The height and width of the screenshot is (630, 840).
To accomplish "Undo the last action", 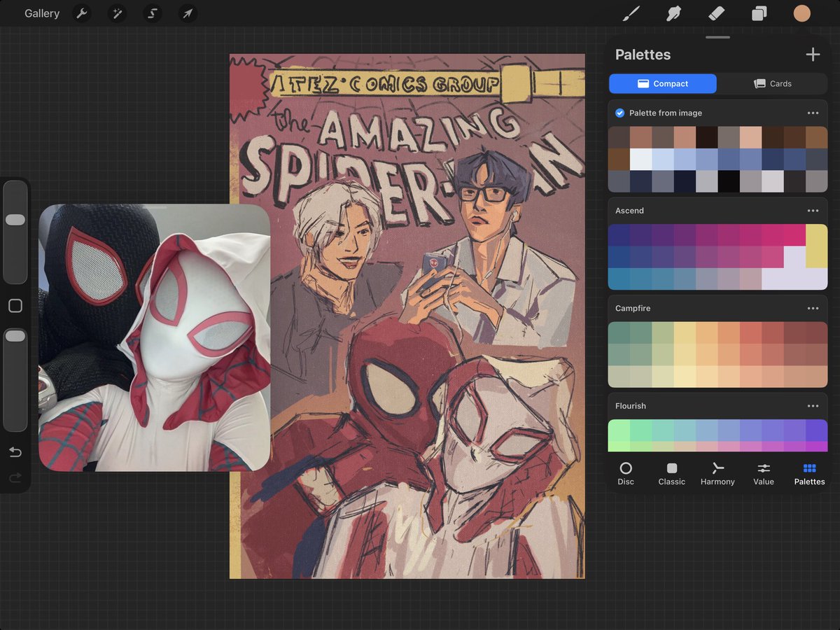I will click(x=15, y=452).
